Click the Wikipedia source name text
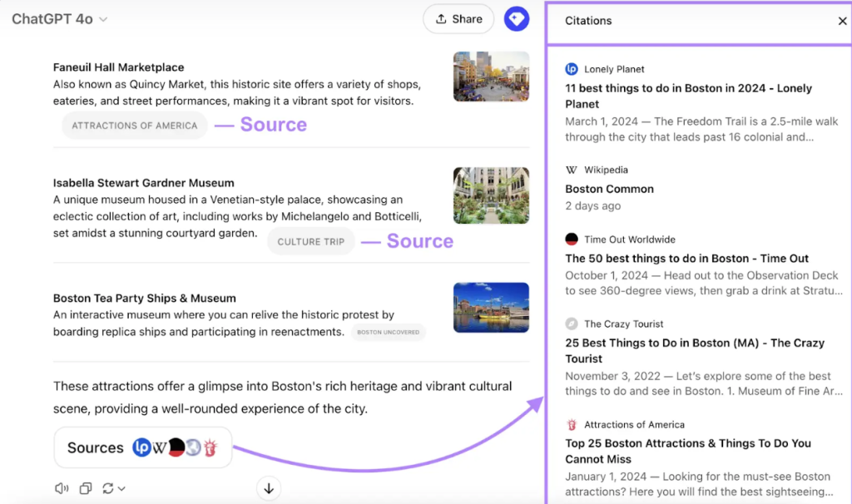 coord(606,170)
